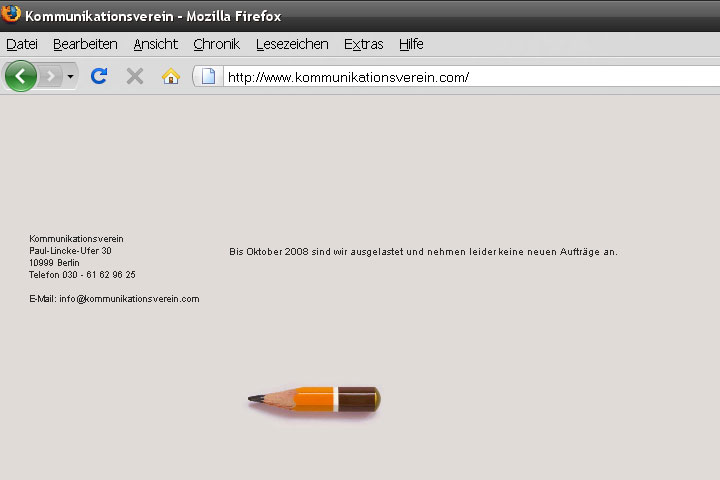
Task: Open the Bearbeiten menu
Action: click(85, 44)
